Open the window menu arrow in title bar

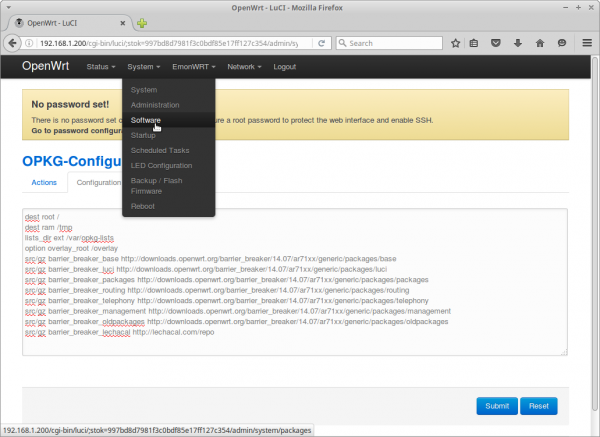pyautogui.click(x=8, y=7)
